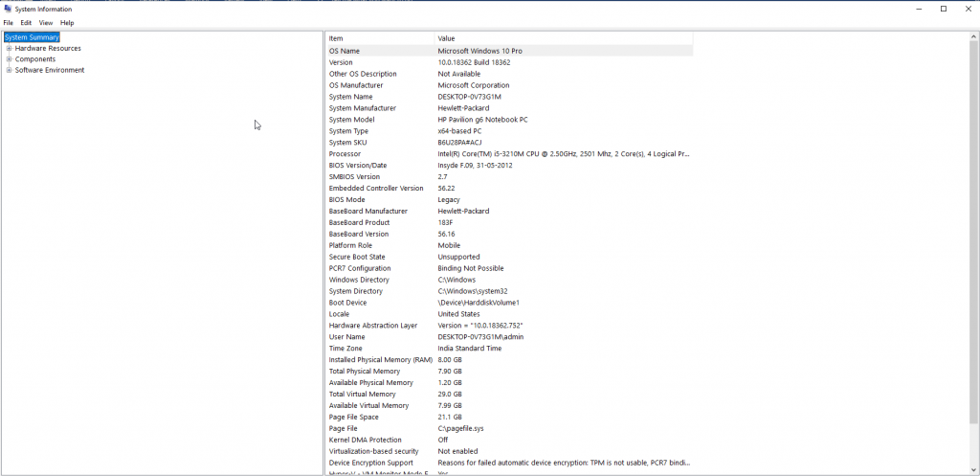Click the vertical scrollbar thumb on right edge
This screenshot has height=476, width=980.
pyautogui.click(x=974, y=233)
